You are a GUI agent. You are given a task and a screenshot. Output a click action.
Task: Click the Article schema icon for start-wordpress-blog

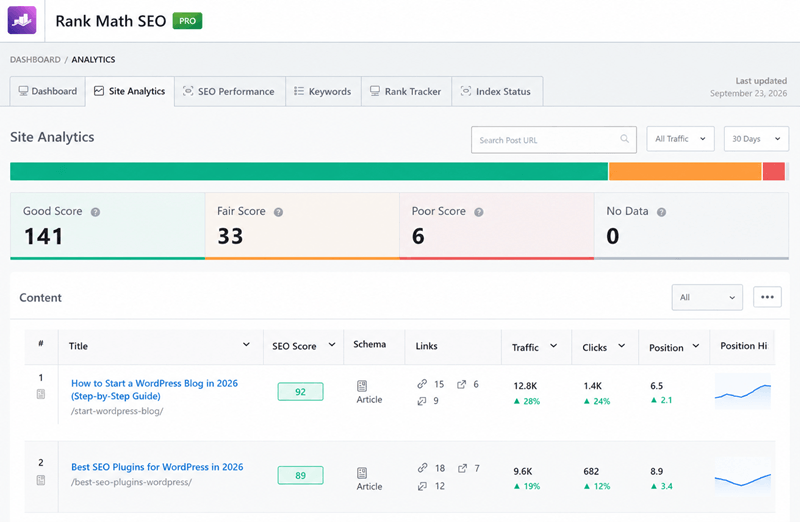pyautogui.click(x=362, y=386)
